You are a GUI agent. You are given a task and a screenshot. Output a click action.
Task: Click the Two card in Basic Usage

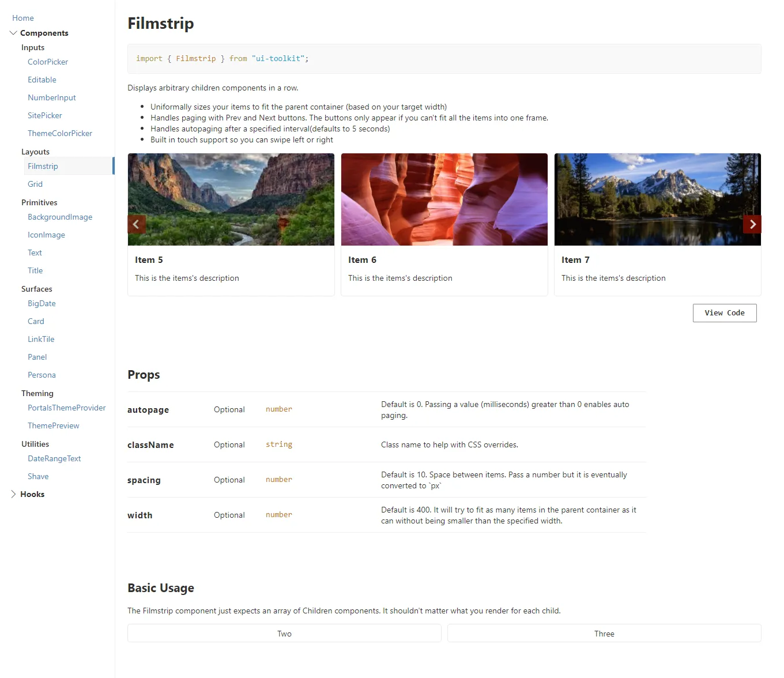click(x=284, y=633)
